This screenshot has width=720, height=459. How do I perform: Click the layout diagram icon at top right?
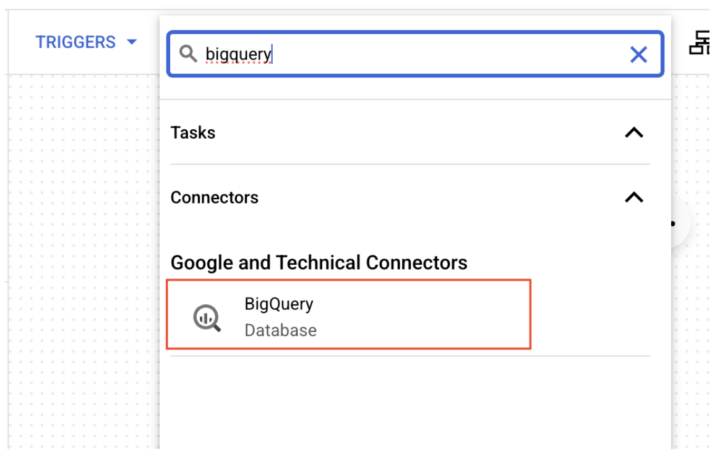699,43
